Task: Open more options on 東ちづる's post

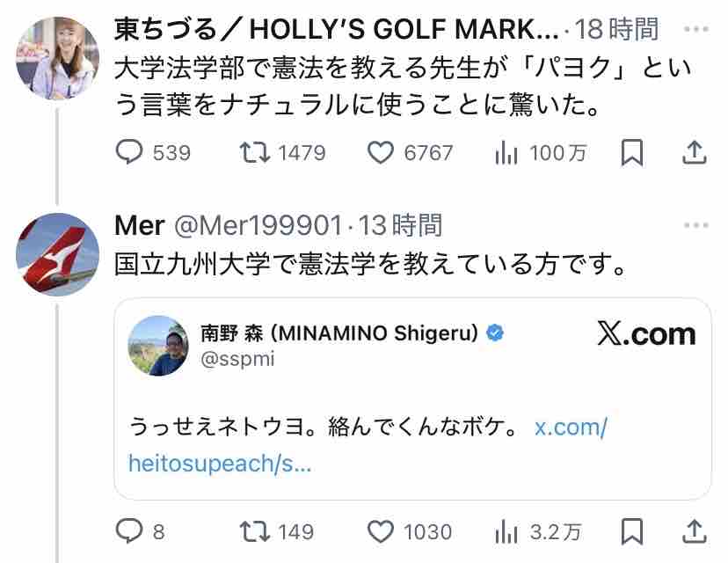Action: pos(695,30)
